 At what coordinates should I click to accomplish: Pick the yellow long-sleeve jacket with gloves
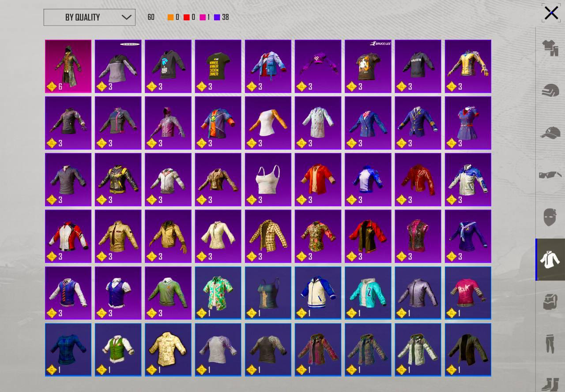pyautogui.click(x=468, y=66)
